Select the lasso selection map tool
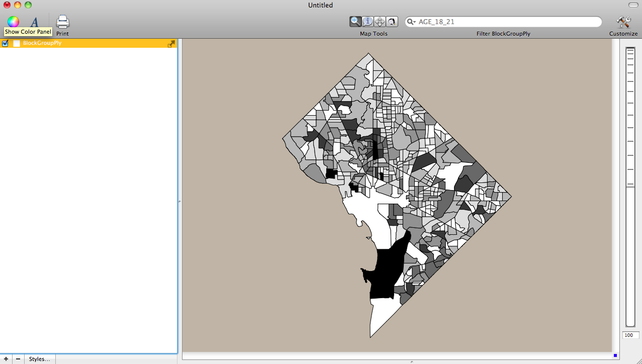 pos(392,21)
